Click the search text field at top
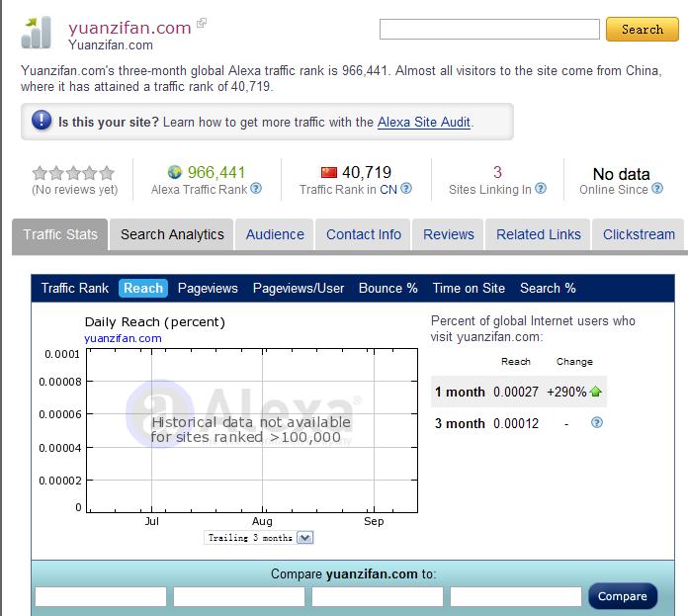The height and width of the screenshot is (616, 688). [x=489, y=30]
